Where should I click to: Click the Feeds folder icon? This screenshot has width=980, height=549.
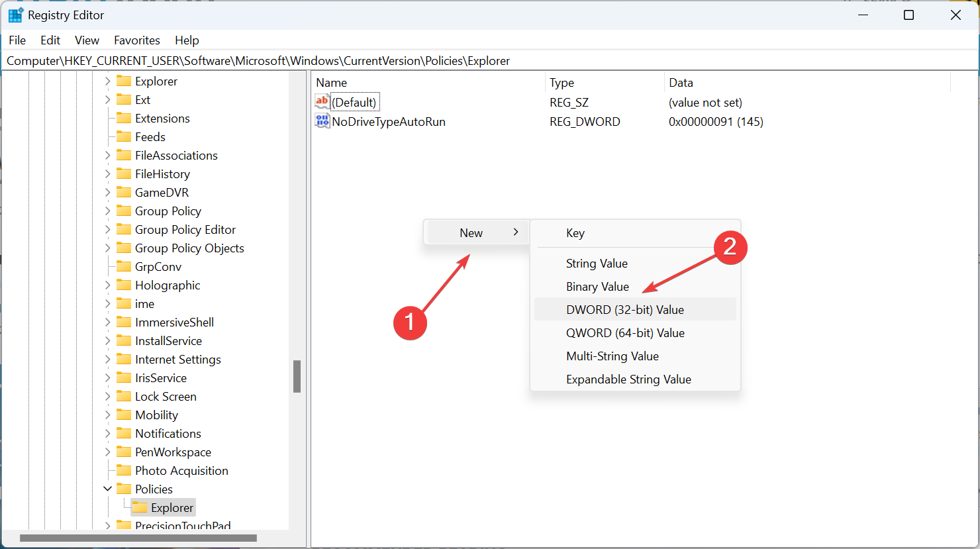(123, 136)
